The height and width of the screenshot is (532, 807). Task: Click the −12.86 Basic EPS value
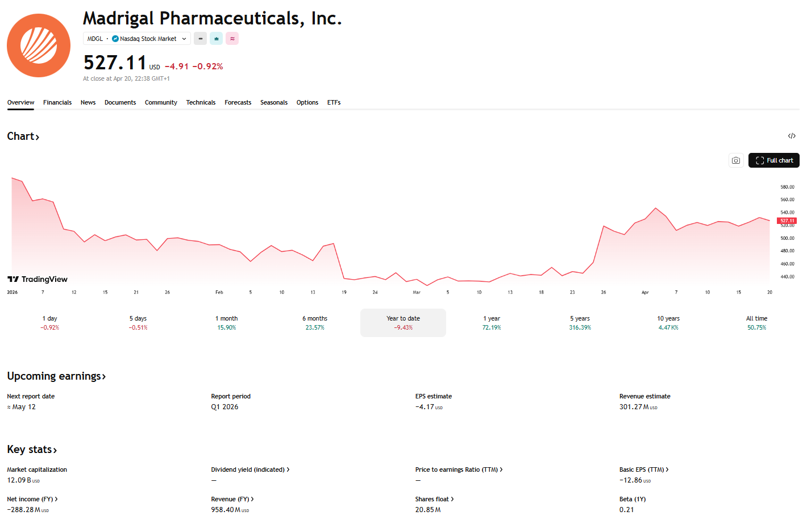click(x=635, y=480)
